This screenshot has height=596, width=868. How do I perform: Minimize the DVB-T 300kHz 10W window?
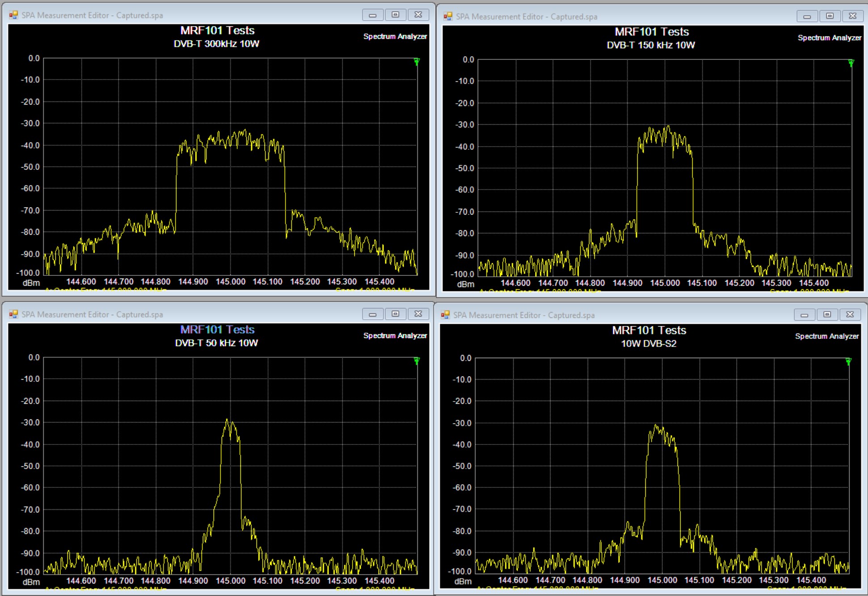pos(373,15)
